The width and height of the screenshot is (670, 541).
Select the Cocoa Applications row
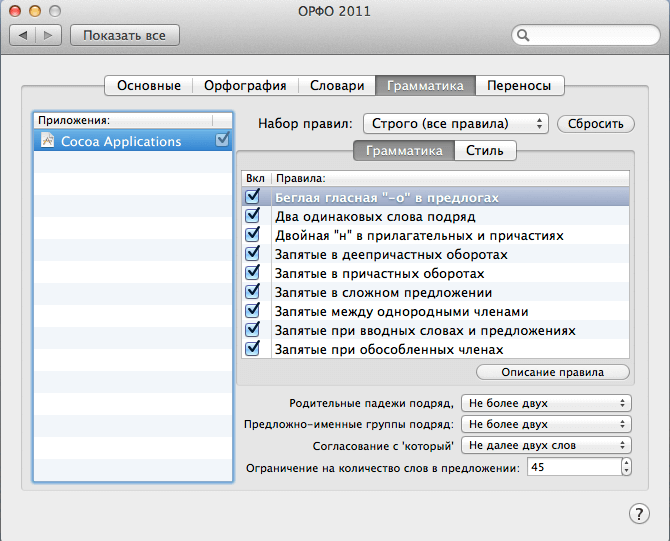pos(133,140)
